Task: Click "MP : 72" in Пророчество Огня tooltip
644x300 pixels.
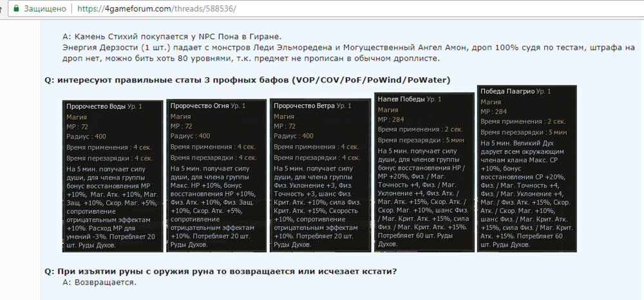Action: pos(182,127)
